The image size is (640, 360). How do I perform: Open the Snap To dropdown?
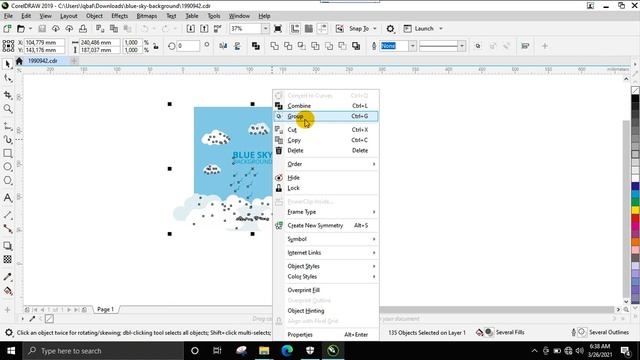[375, 29]
